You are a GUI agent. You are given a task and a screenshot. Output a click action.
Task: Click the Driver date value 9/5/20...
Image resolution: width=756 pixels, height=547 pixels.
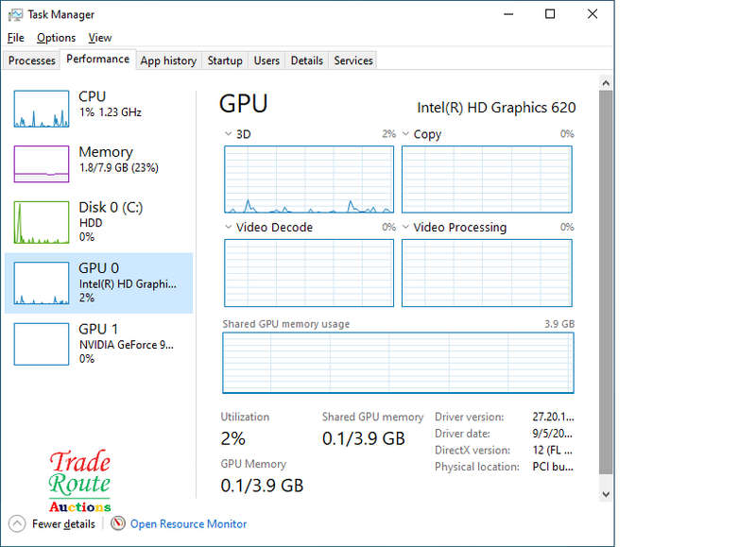click(x=553, y=434)
